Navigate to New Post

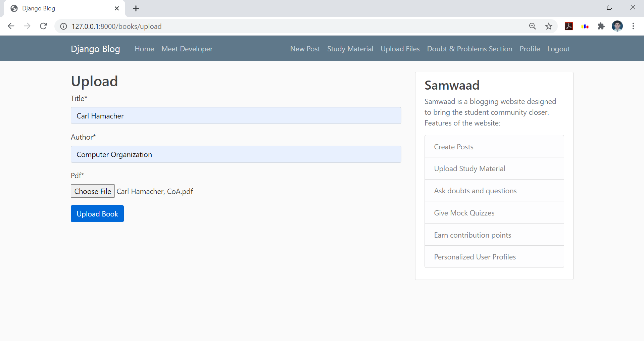tap(305, 49)
